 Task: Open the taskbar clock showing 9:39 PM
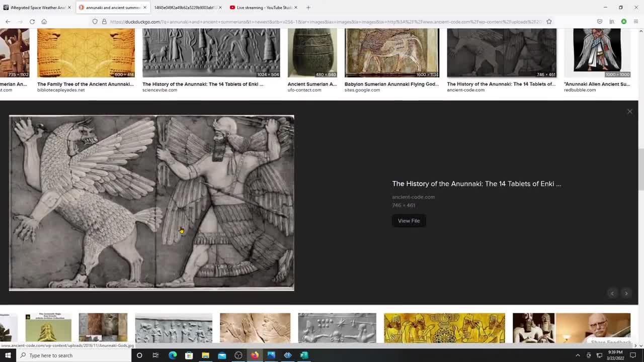(615, 355)
